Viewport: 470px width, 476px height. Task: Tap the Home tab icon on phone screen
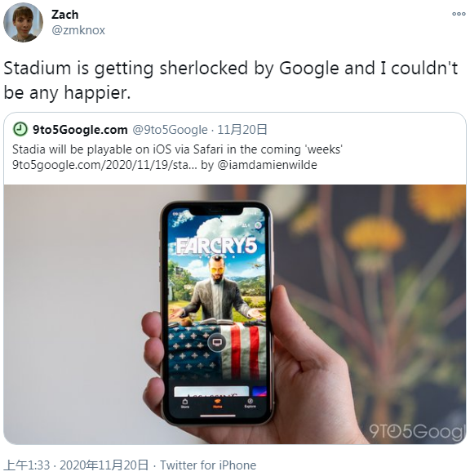tap(217, 403)
